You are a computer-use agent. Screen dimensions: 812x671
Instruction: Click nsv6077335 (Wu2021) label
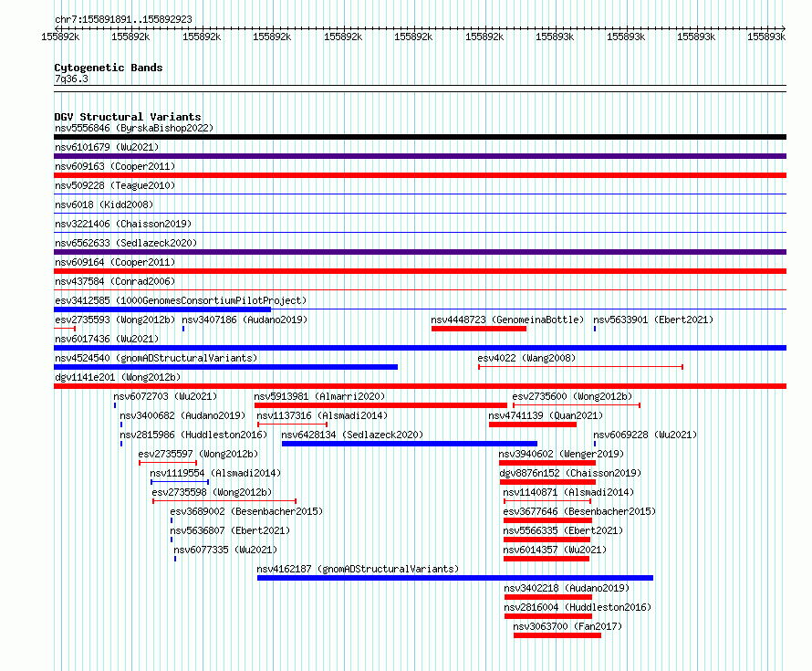(225, 550)
